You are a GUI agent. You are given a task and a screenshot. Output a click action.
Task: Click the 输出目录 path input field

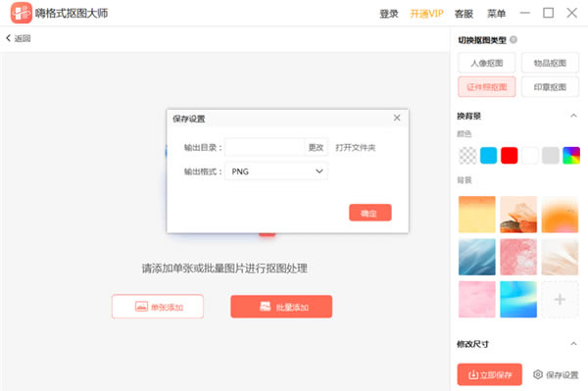(x=265, y=147)
